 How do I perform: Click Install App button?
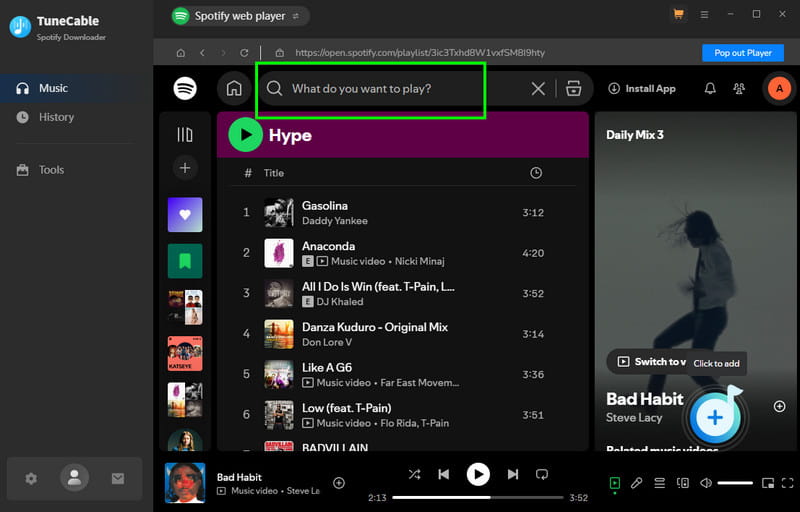[x=642, y=89]
